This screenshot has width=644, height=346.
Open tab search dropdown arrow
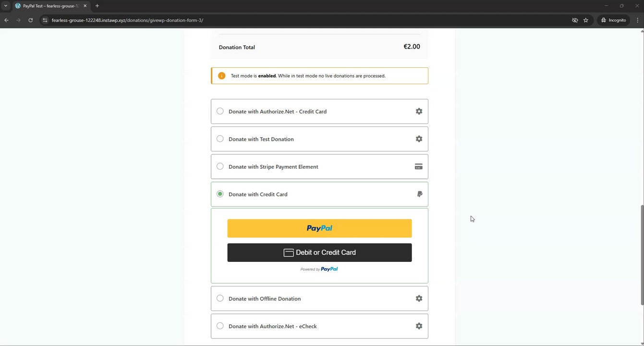coord(6,6)
